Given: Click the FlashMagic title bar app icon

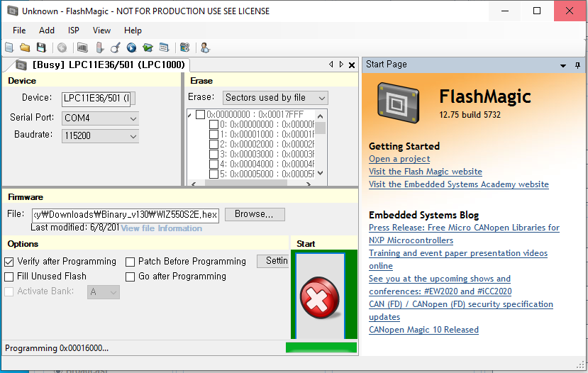Looking at the screenshot, I should coord(13,11).
